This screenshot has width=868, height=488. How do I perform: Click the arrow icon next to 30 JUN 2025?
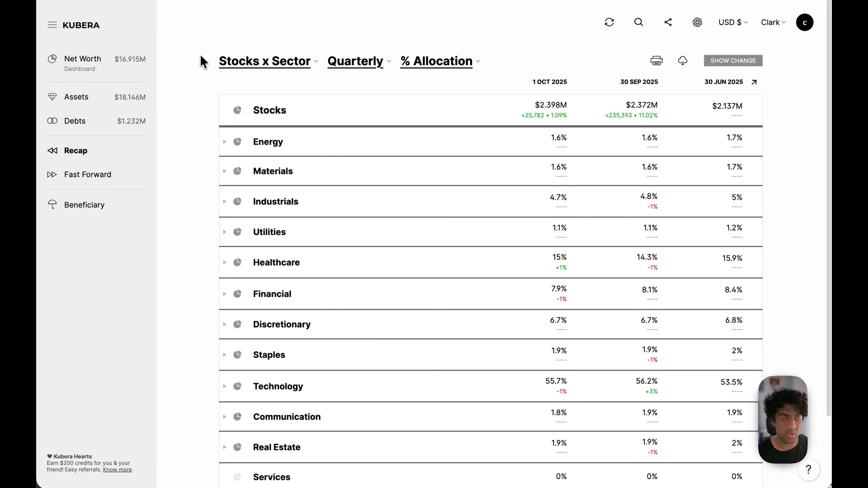[x=754, y=82]
